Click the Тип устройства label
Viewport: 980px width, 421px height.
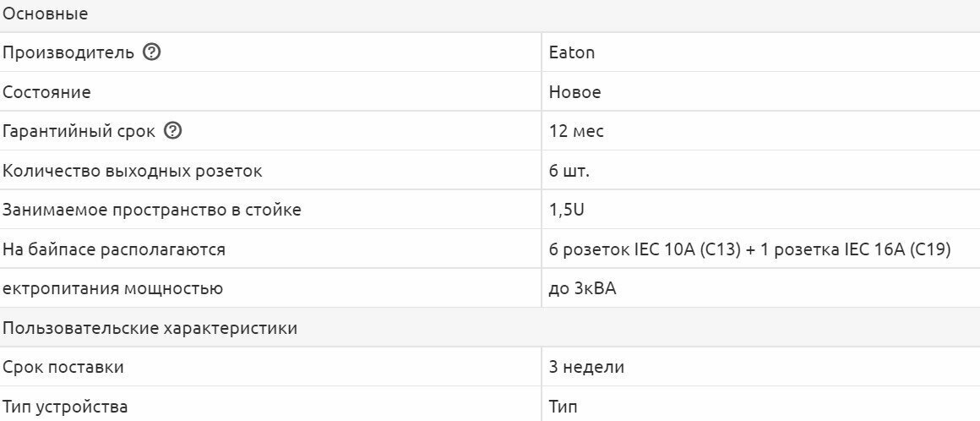pyautogui.click(x=65, y=407)
